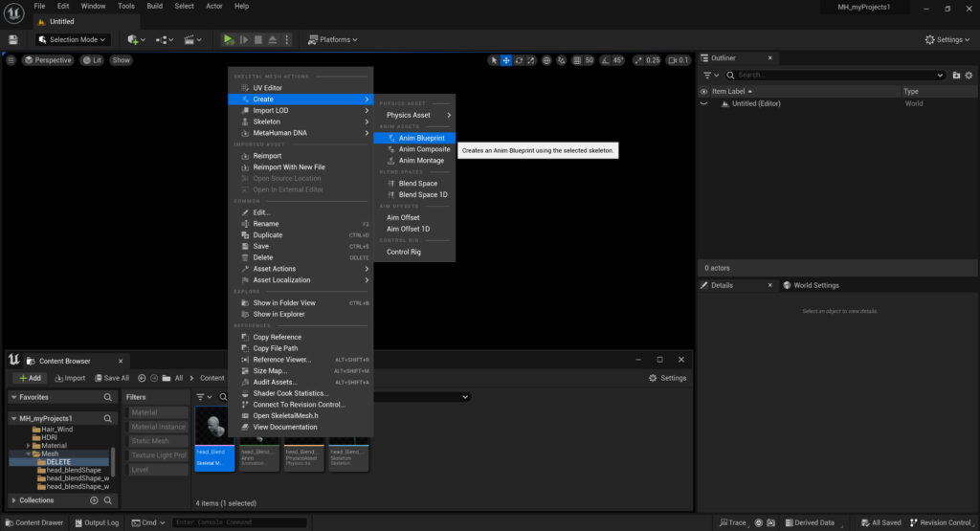This screenshot has width=980, height=531.
Task: Open the Build menu
Action: pos(154,7)
